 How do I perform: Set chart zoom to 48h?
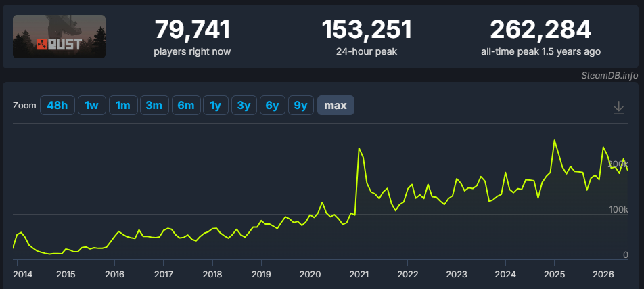click(x=57, y=105)
